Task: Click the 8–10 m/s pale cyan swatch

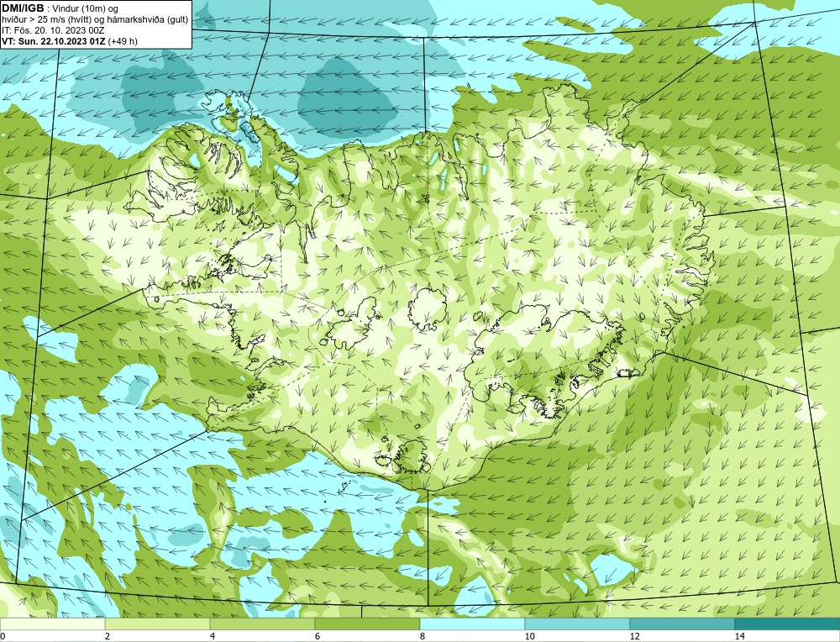Action: click(472, 624)
